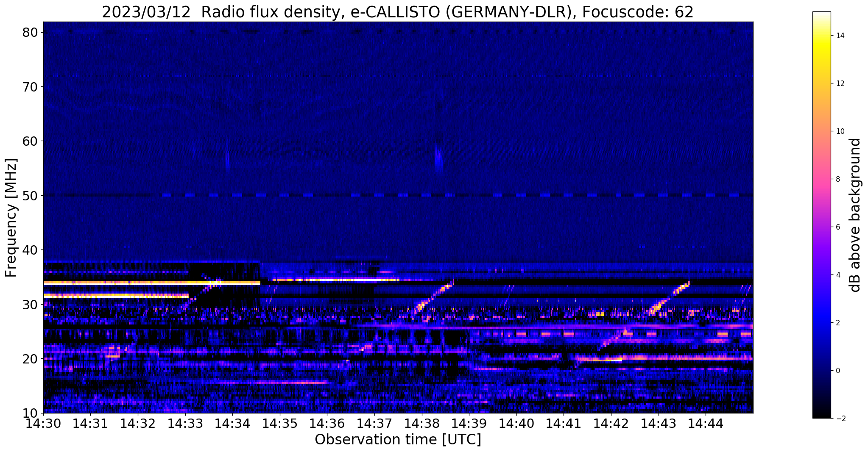Click the 14:38 time tick label

422,423
